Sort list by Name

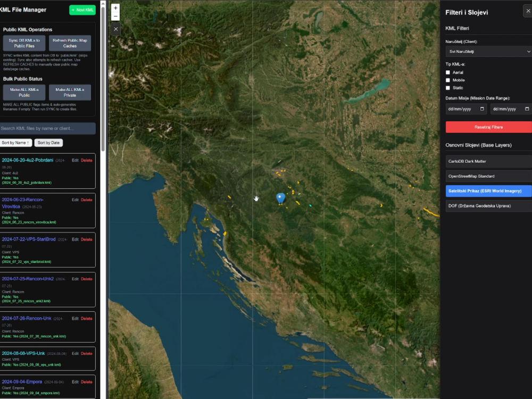click(15, 143)
